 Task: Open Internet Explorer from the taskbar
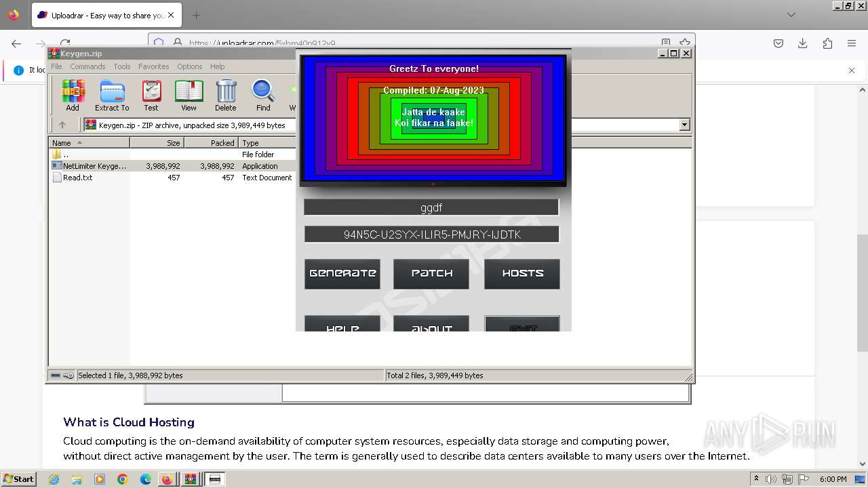54,479
